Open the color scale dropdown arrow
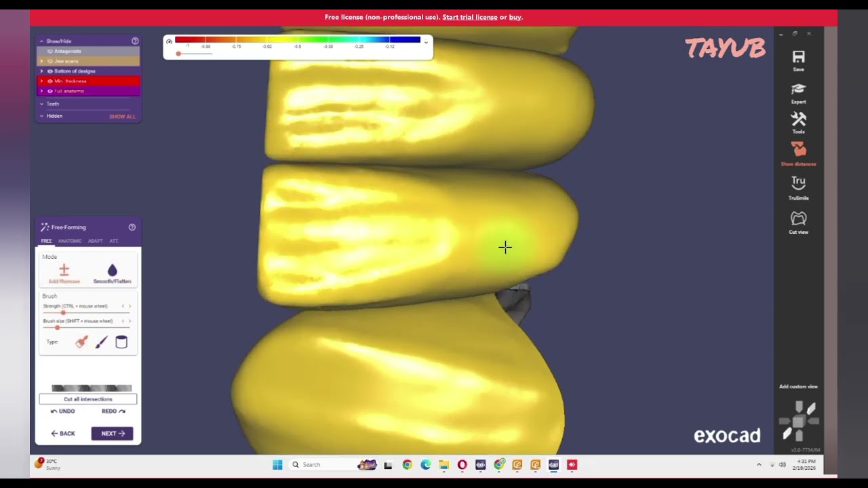Image resolution: width=868 pixels, height=488 pixels. 426,42
